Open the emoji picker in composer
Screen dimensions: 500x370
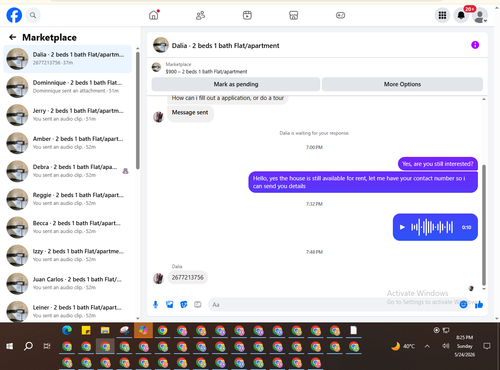(463, 304)
